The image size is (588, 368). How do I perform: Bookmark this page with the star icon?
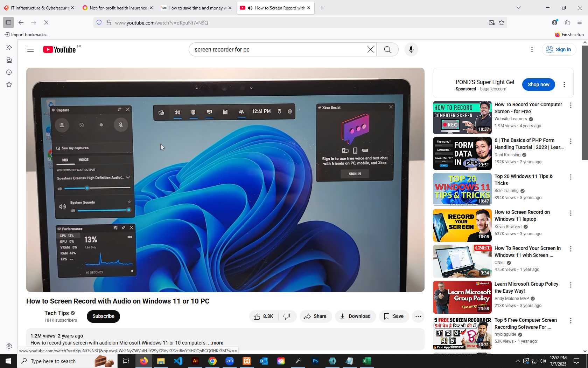click(502, 22)
